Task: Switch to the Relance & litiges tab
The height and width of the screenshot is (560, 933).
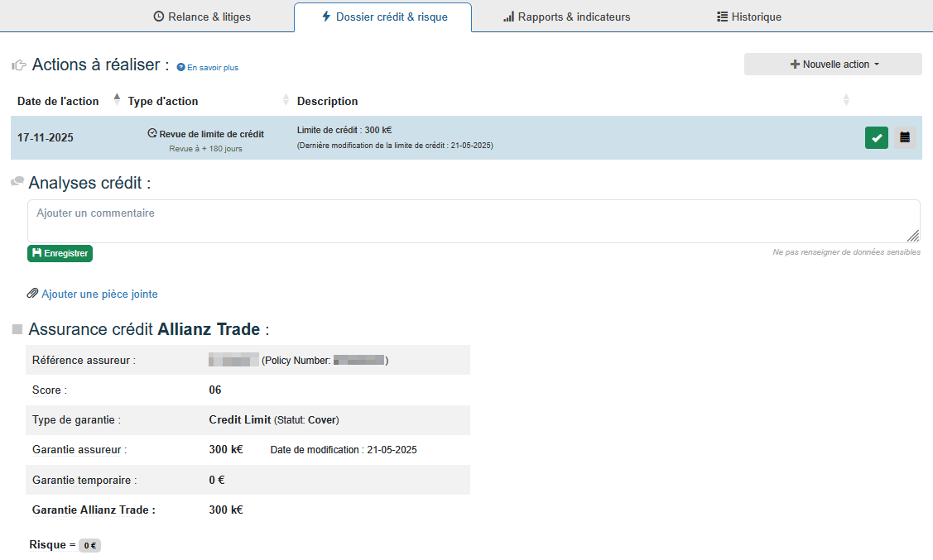Action: (202, 16)
